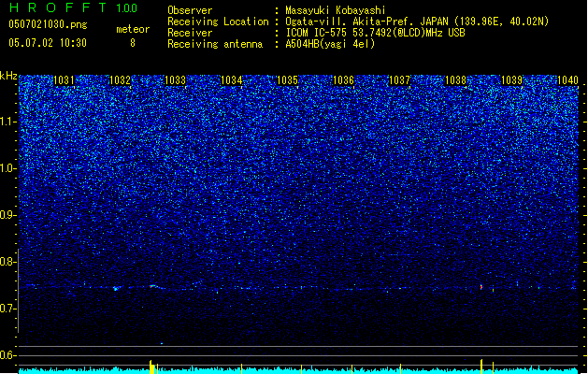
Task: Click the 1038 time axis label
Action: (x=455, y=80)
